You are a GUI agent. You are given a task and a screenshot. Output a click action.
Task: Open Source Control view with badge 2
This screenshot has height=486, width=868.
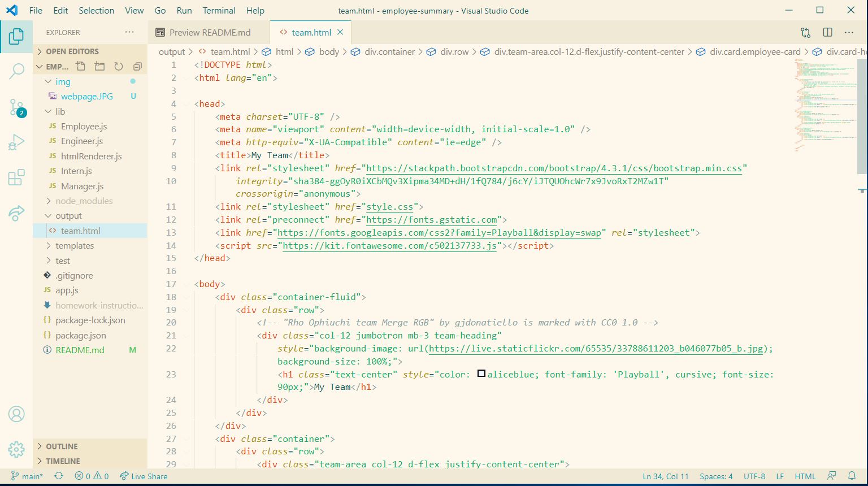pyautogui.click(x=16, y=107)
